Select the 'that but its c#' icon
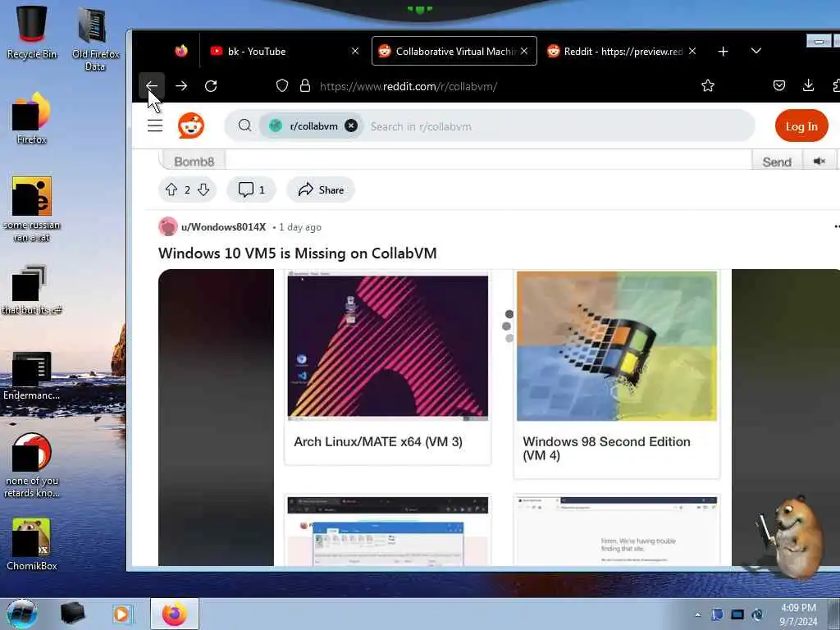 (32, 290)
